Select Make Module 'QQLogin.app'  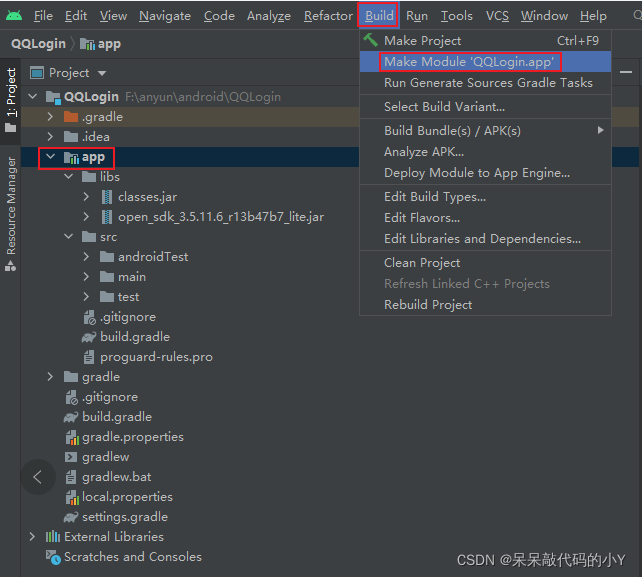(x=485, y=62)
